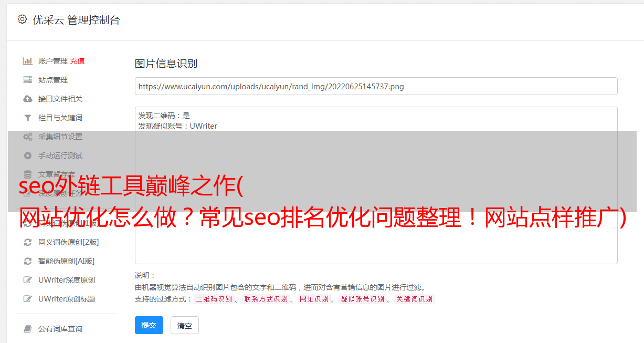This screenshot has height=343, width=644.
Task: Select 手动运行测试 menu item
Action: (x=60, y=155)
